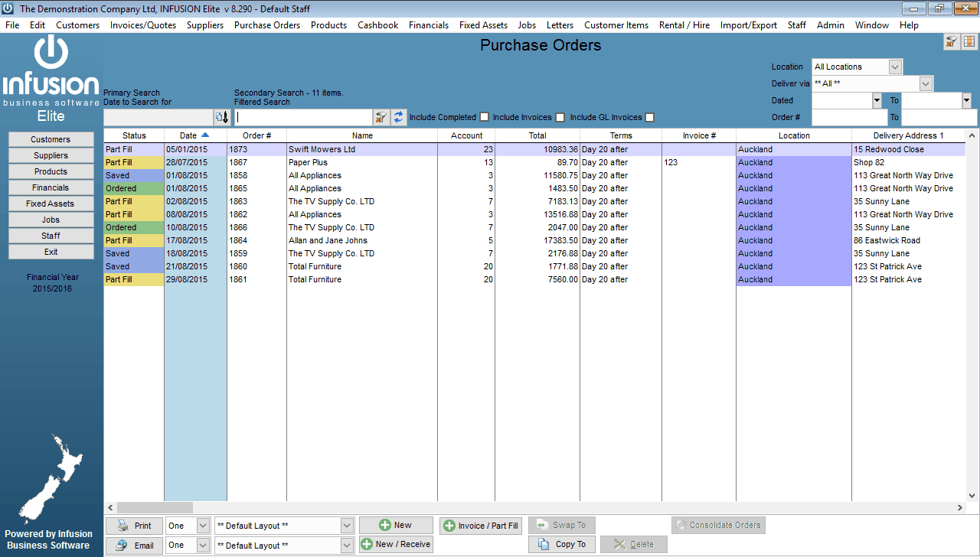Open the Print Default Layout dropdown

click(x=347, y=526)
